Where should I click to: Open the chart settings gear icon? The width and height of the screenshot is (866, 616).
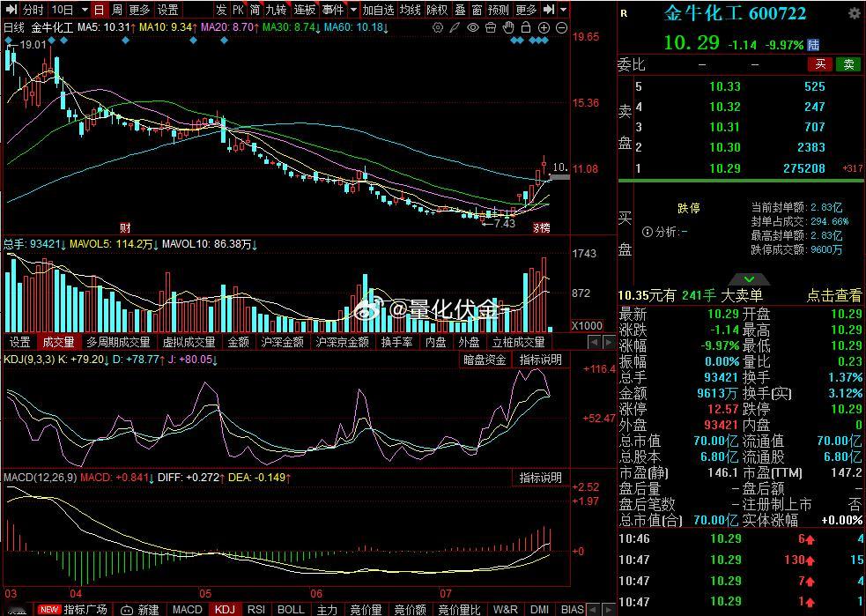(x=438, y=27)
